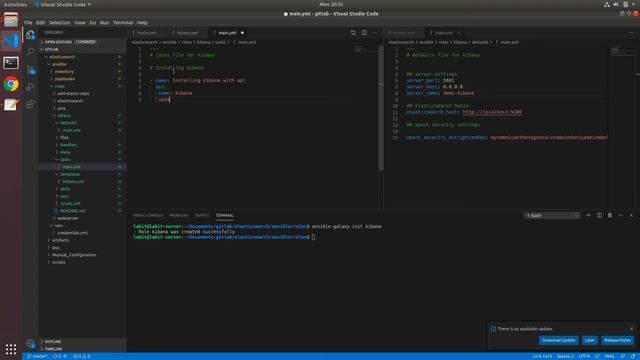Click the Later button
This screenshot has width=640, height=360.
pos(589,340)
